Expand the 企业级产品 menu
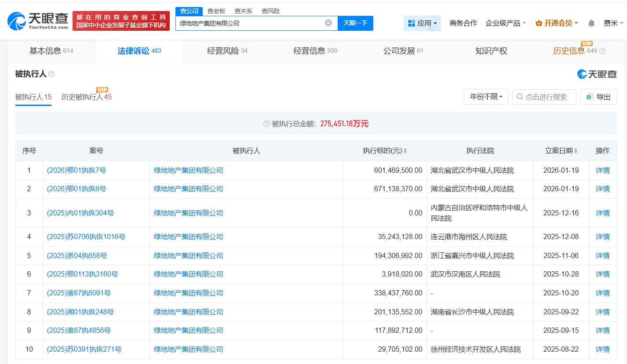 pos(505,23)
